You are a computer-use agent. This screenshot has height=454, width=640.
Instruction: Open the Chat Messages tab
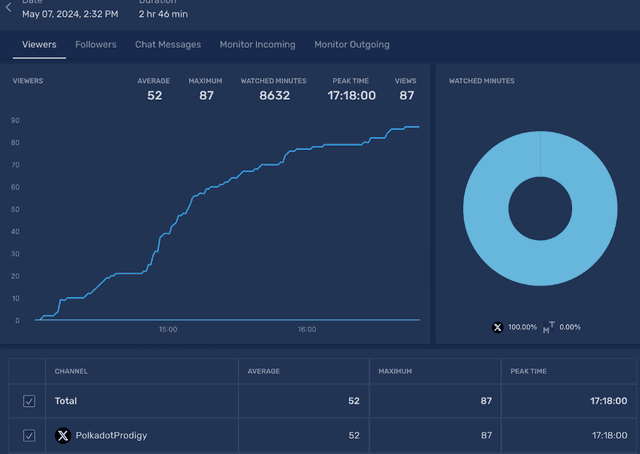click(168, 45)
